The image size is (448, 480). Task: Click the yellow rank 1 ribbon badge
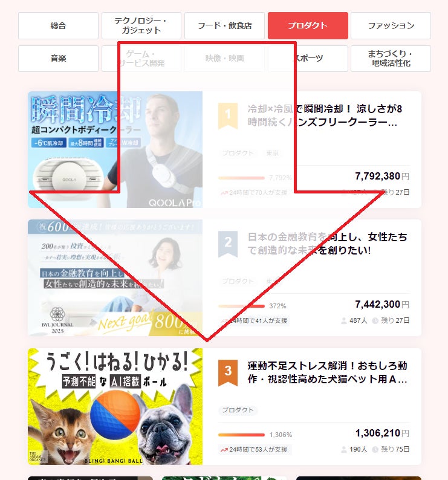228,115
